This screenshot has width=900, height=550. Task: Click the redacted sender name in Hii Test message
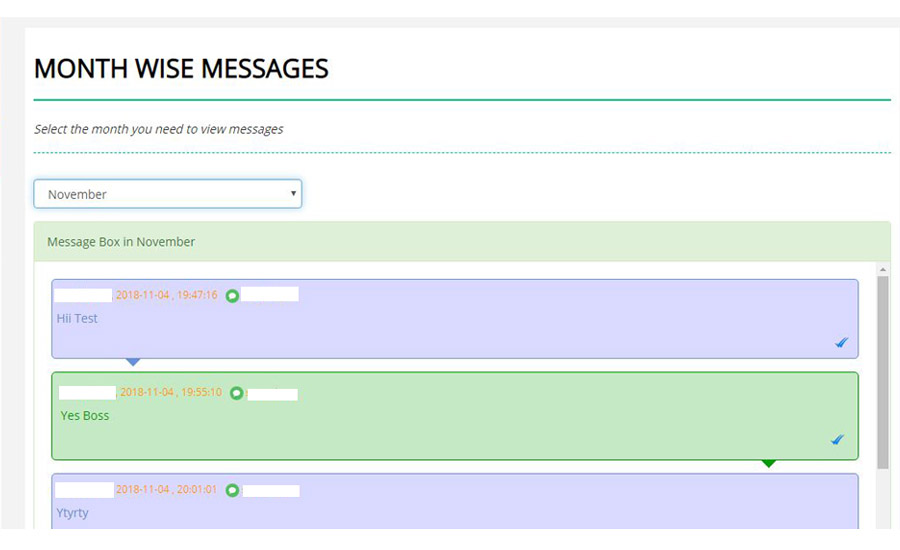pyautogui.click(x=83, y=295)
